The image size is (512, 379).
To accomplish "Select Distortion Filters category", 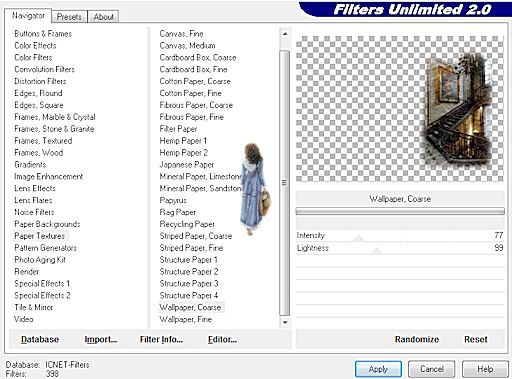I will coord(40,81).
